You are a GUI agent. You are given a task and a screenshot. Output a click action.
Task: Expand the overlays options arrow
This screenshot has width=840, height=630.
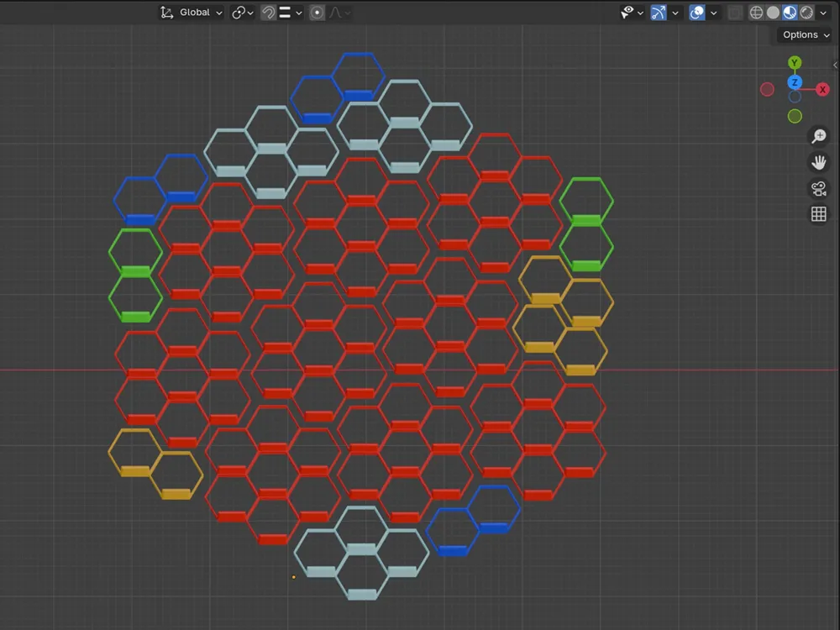713,13
